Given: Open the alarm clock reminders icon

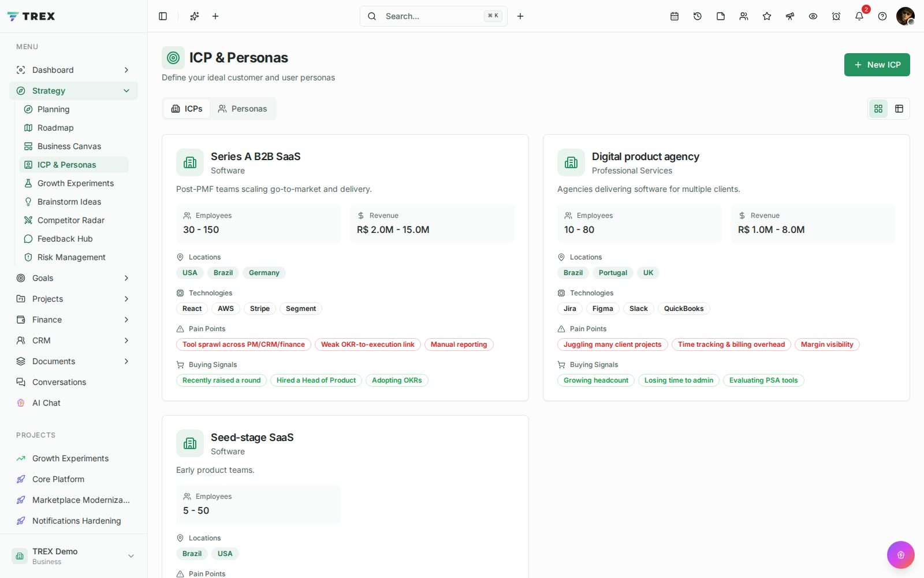Looking at the screenshot, I should 836,16.
